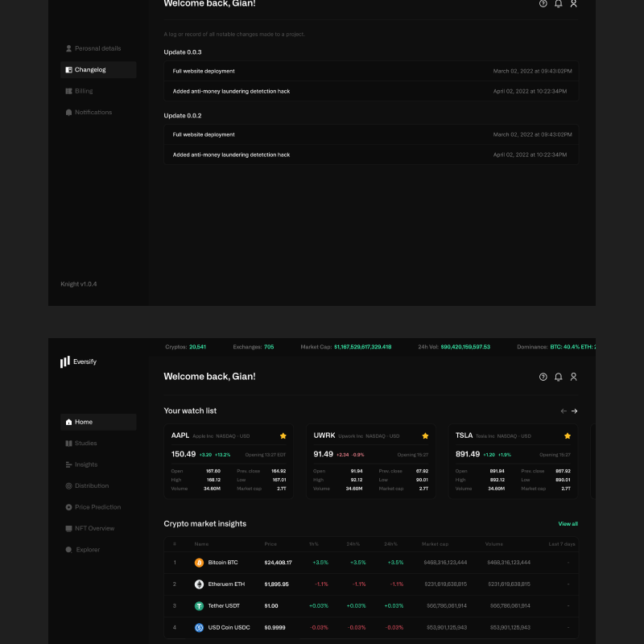Click View all link for crypto insights
The height and width of the screenshot is (644, 644).
tap(568, 524)
